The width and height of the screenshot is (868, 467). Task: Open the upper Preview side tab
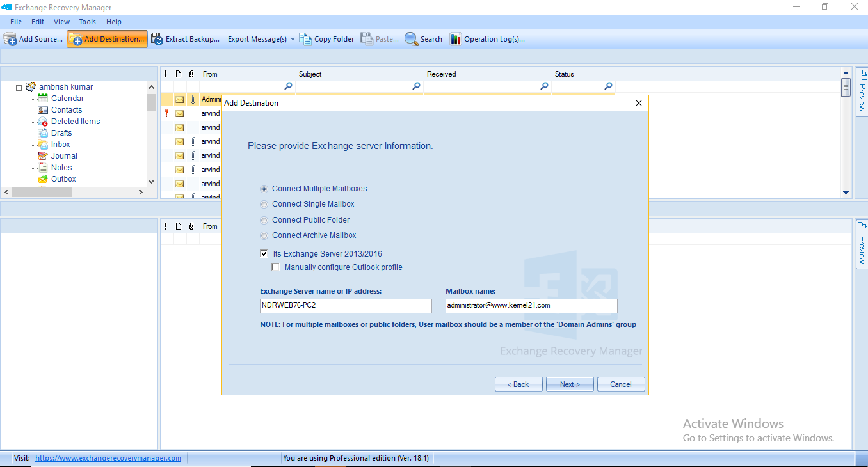[862, 92]
